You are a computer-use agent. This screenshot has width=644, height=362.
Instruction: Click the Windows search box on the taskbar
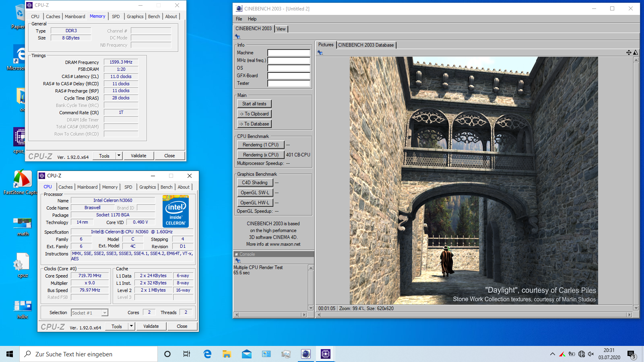(89, 354)
